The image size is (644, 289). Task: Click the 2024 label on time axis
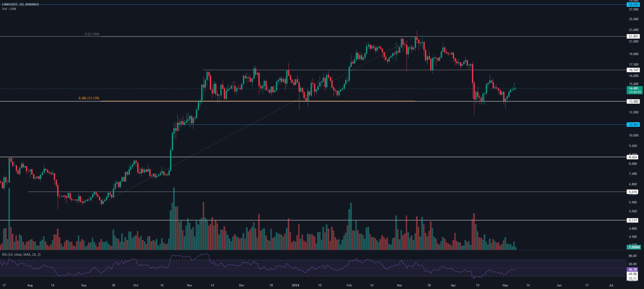click(296, 285)
